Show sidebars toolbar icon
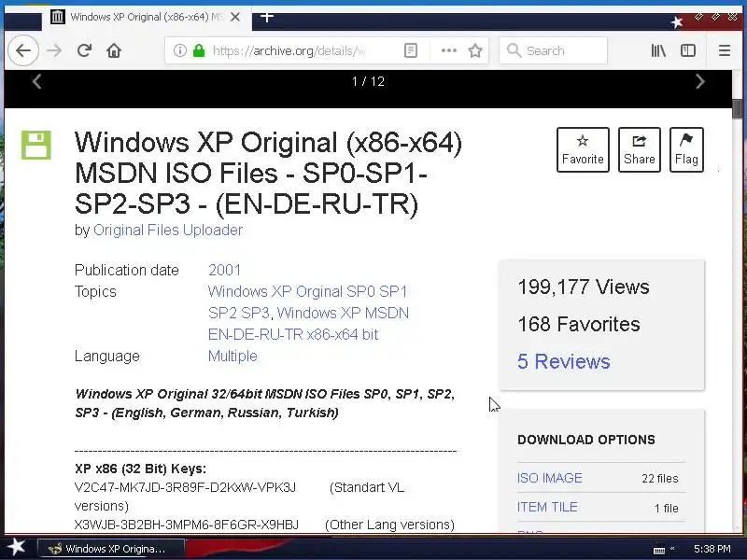 [688, 50]
